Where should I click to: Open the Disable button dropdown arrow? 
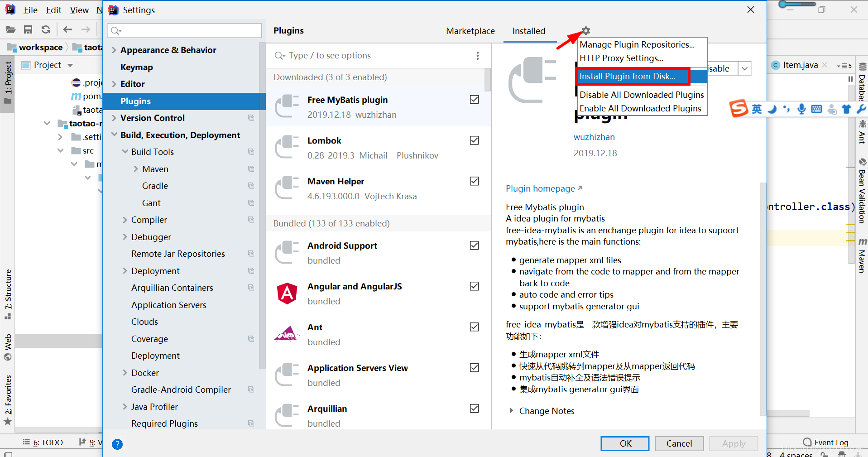745,69
